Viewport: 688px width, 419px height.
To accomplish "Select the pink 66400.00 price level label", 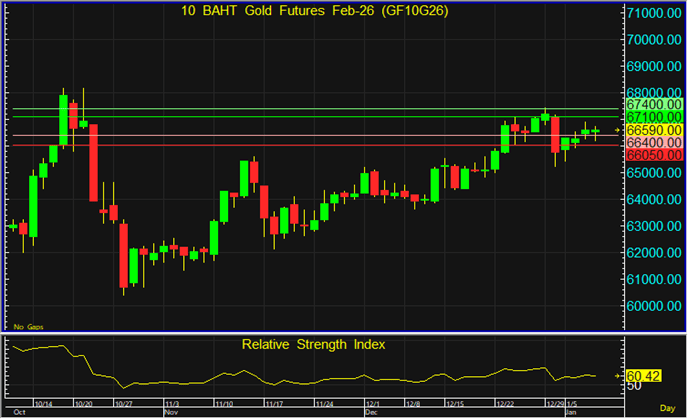I will click(653, 143).
